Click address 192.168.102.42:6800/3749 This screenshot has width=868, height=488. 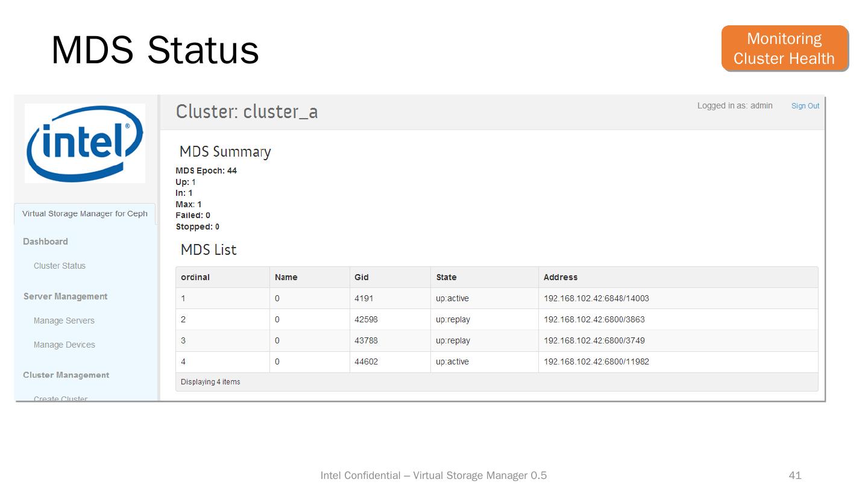[x=594, y=340]
